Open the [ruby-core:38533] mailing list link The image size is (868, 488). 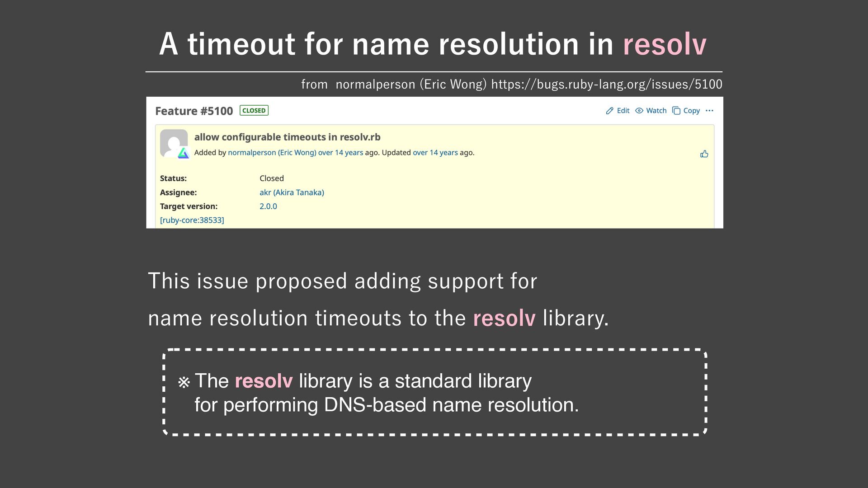[192, 220]
